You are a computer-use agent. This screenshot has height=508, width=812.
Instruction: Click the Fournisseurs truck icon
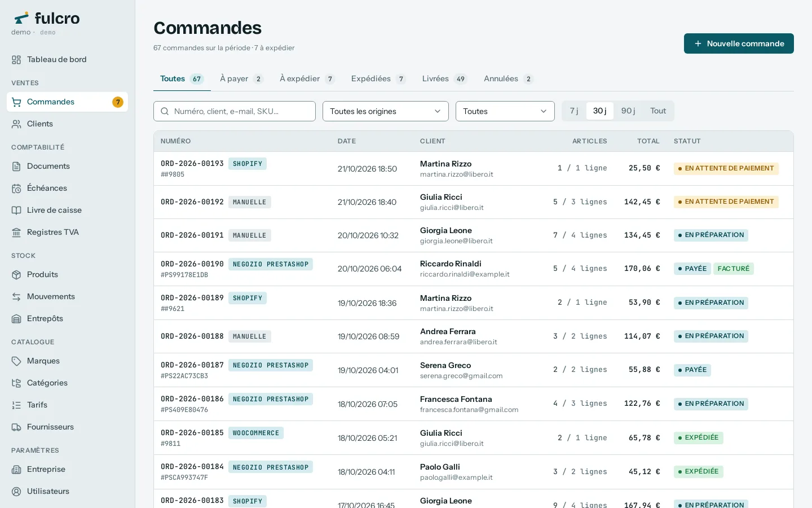[16, 427]
